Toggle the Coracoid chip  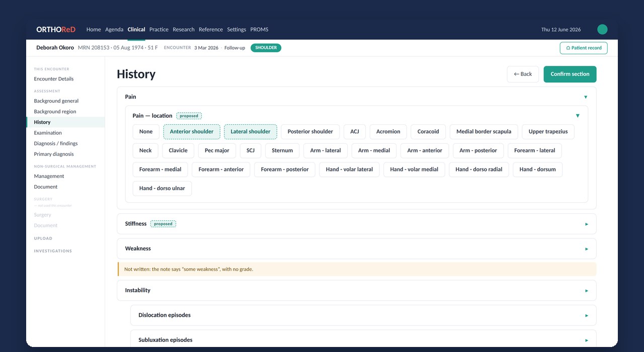(x=428, y=132)
